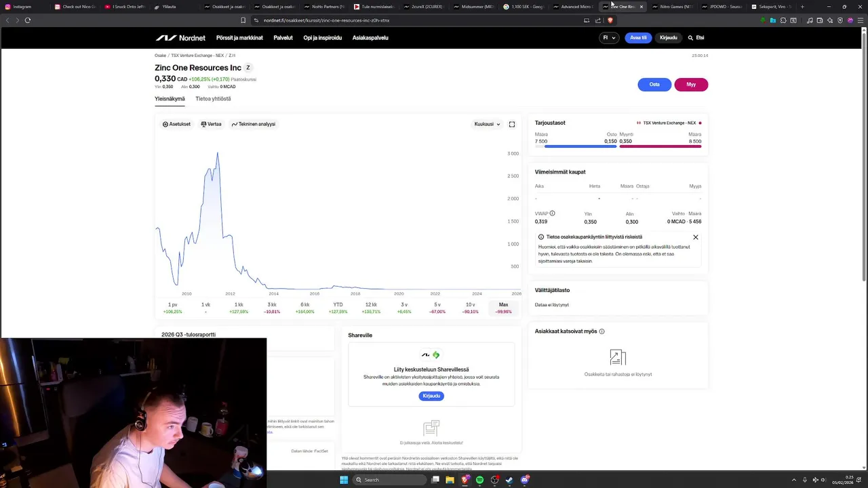Select 1 pv chart period
The height and width of the screenshot is (488, 868).
click(x=173, y=308)
